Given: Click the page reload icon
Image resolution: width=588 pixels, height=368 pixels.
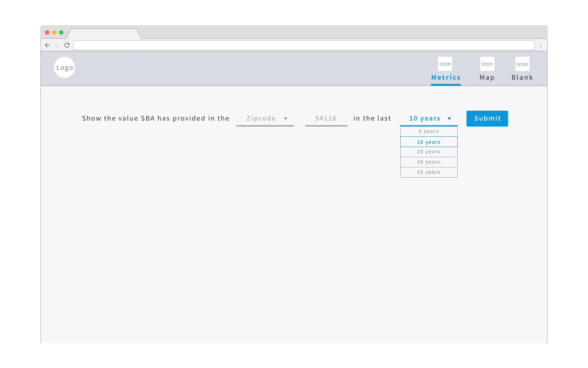Looking at the screenshot, I should point(67,45).
